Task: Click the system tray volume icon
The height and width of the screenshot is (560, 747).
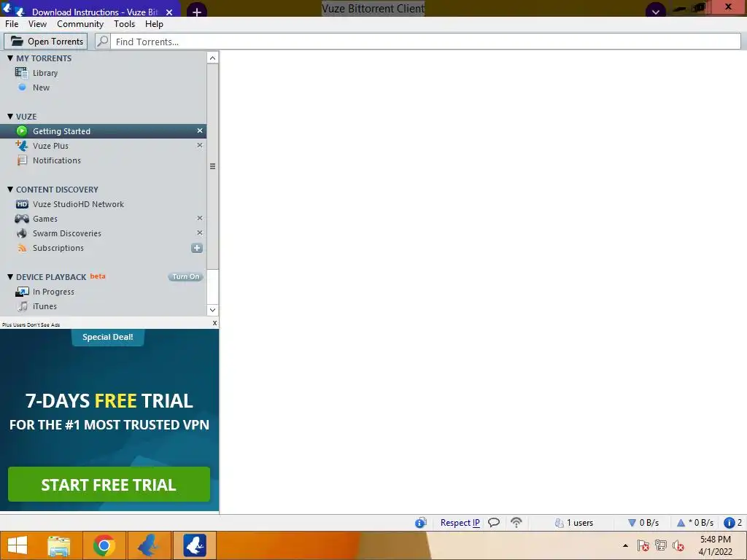Action: (x=678, y=545)
